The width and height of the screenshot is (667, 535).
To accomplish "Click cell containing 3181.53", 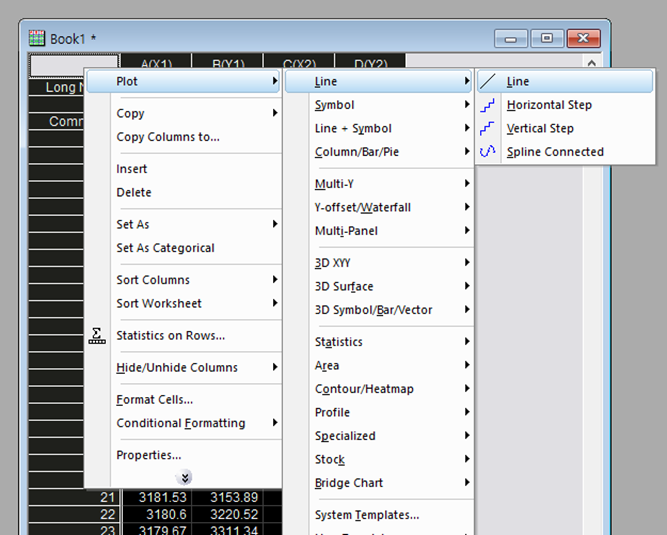I will click(157, 498).
